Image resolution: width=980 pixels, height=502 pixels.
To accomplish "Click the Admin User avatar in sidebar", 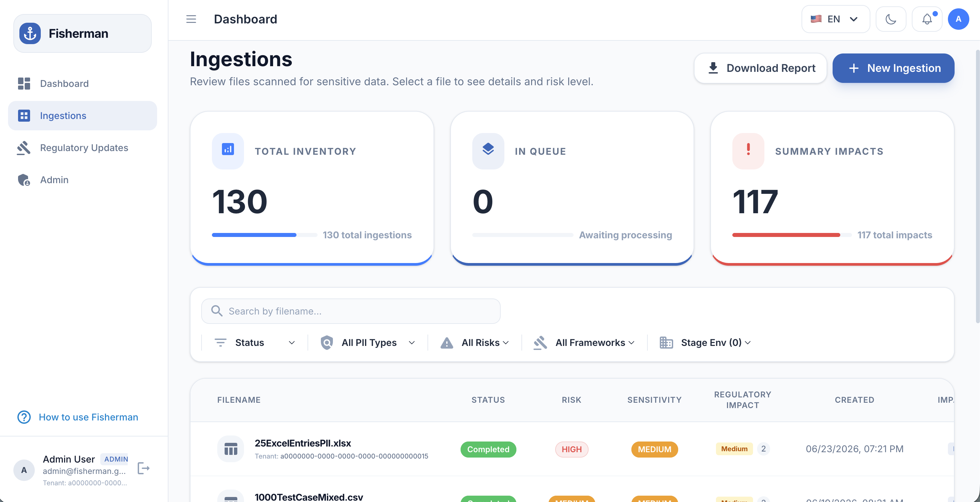I will pyautogui.click(x=24, y=470).
